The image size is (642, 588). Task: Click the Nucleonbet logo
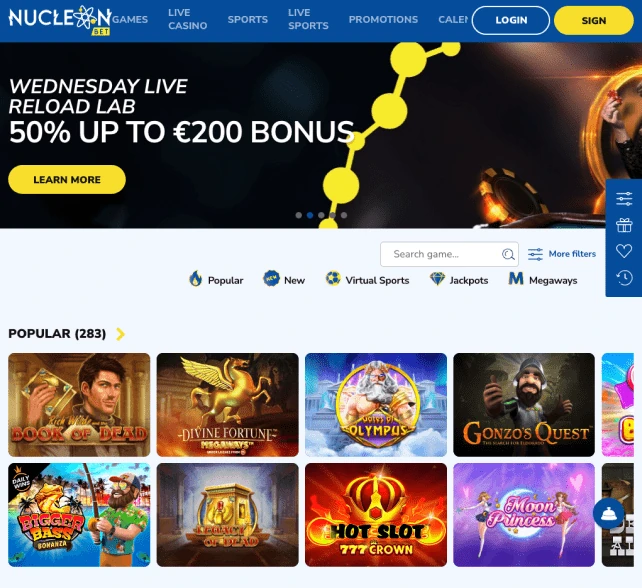(60, 20)
